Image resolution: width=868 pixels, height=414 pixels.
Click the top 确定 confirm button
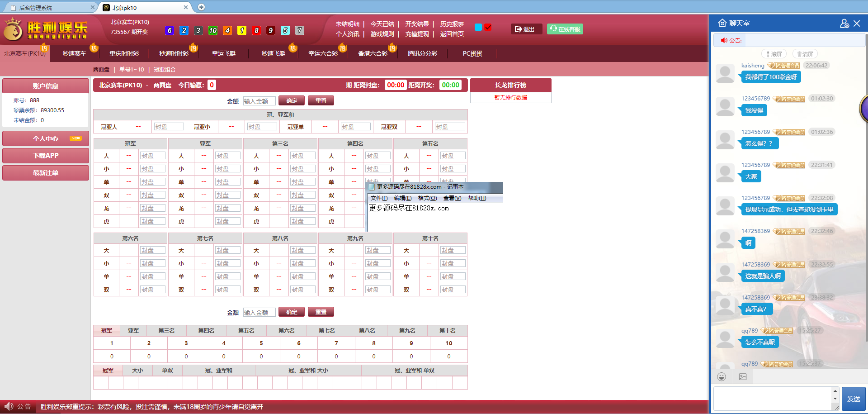(x=292, y=100)
